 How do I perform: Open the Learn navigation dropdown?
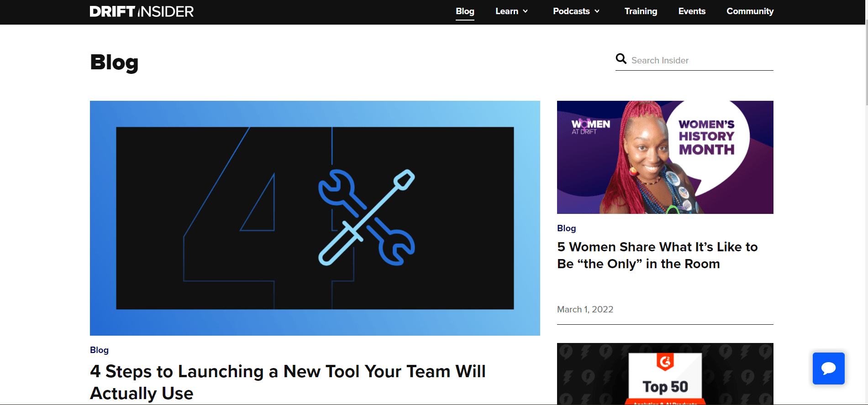(x=507, y=11)
